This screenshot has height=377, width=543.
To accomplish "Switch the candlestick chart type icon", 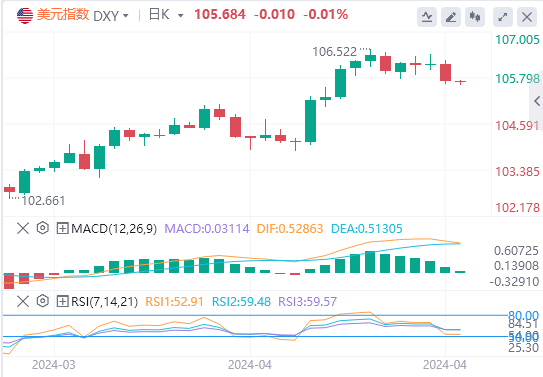I will [475, 17].
